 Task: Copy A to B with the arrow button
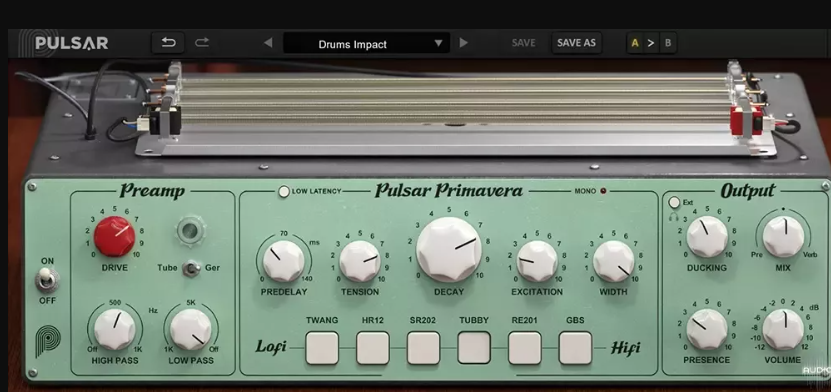tap(651, 43)
